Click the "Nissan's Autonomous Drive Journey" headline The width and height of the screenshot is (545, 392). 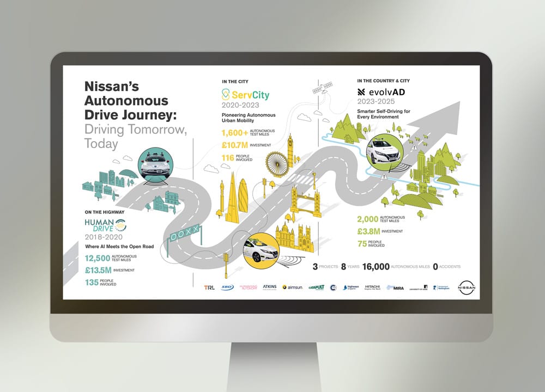126,101
